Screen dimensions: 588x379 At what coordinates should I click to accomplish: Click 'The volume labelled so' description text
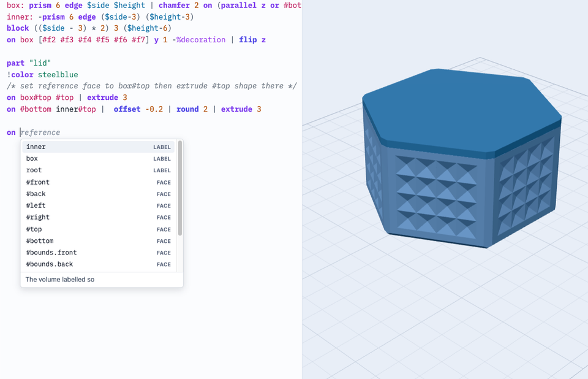click(60, 280)
